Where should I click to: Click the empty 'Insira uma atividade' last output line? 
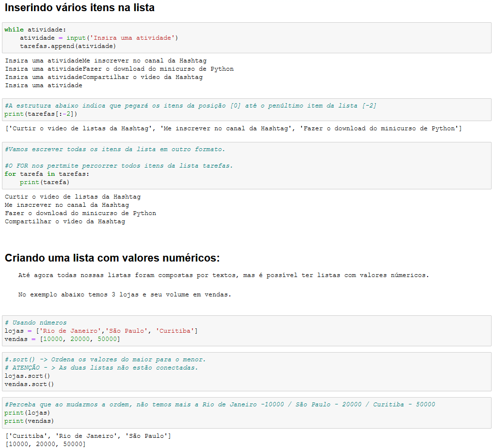44,85
